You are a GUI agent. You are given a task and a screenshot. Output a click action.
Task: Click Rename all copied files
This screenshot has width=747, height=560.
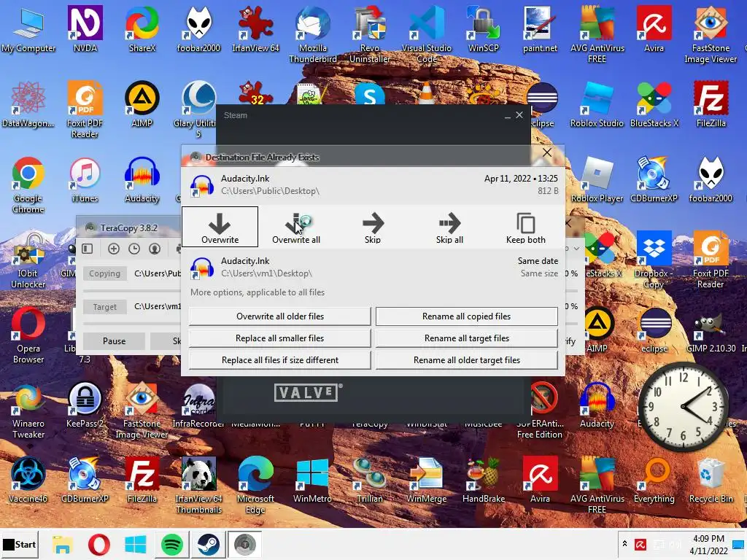click(466, 316)
